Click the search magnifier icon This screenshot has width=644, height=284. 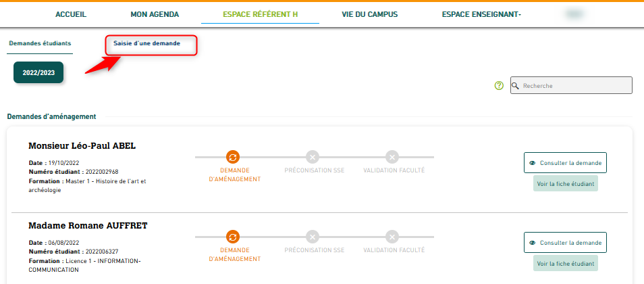[515, 86]
